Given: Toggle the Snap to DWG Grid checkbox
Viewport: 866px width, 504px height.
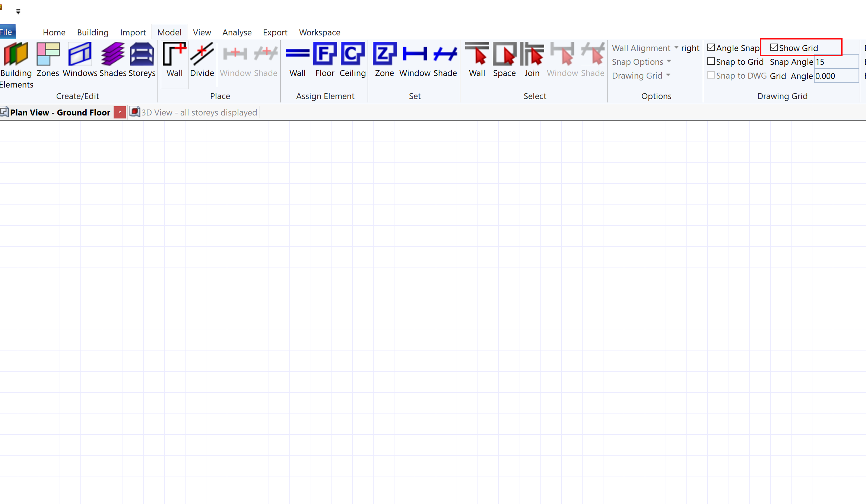Looking at the screenshot, I should click(711, 75).
